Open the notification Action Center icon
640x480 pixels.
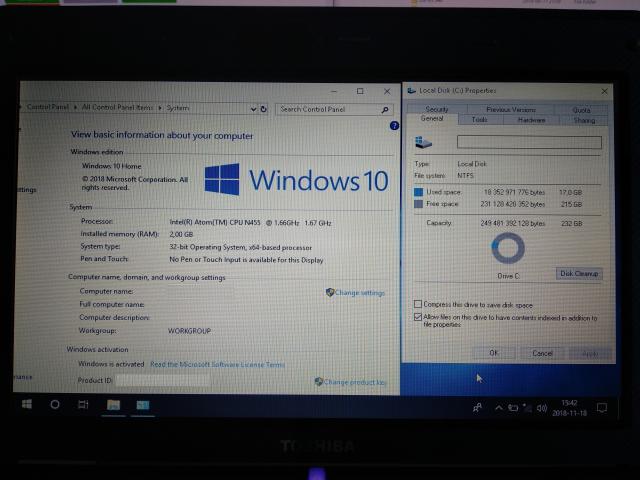(601, 408)
